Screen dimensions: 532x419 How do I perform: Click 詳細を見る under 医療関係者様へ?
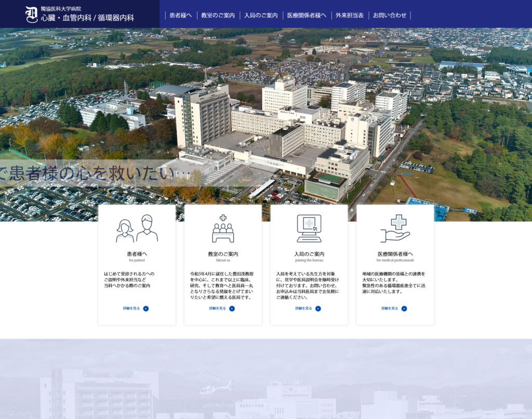(x=390, y=308)
